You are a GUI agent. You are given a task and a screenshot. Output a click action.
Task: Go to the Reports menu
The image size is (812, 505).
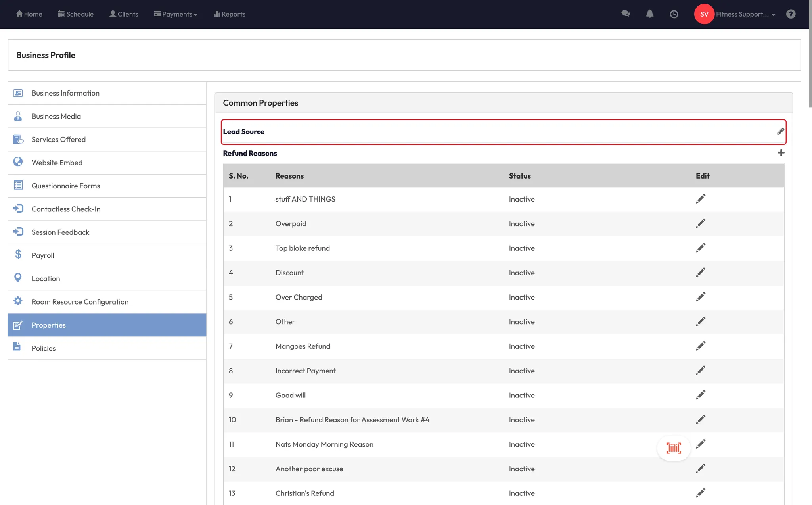[230, 14]
